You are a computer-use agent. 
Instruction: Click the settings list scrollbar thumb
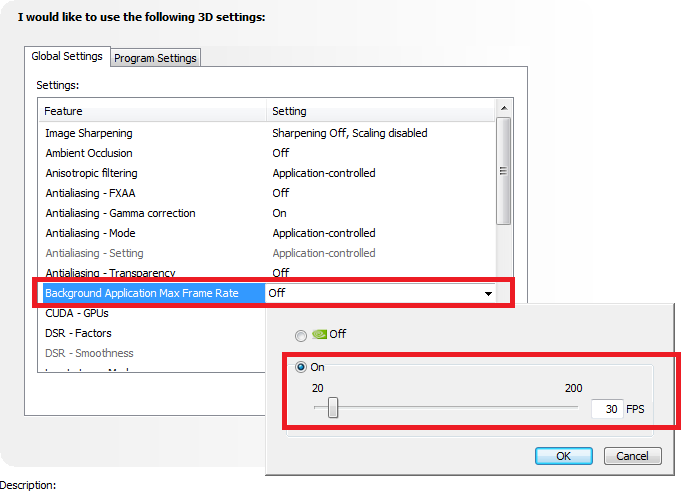(503, 171)
